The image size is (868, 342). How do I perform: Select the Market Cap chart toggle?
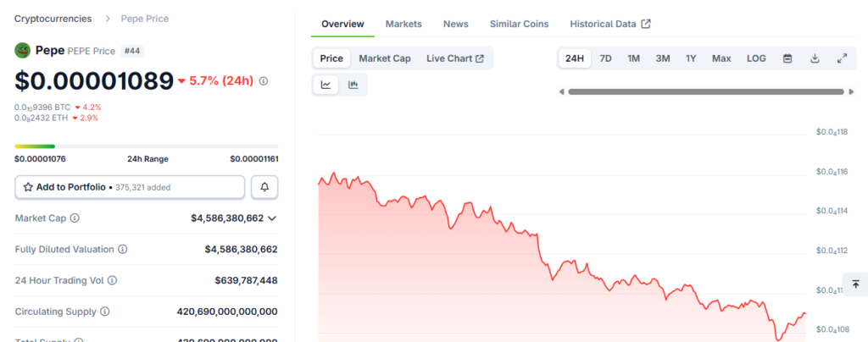point(385,58)
